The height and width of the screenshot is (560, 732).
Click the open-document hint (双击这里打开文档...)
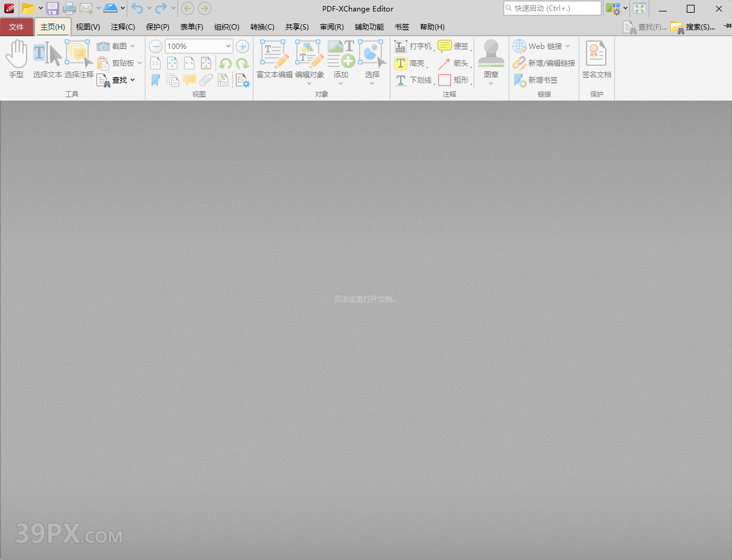(x=366, y=299)
